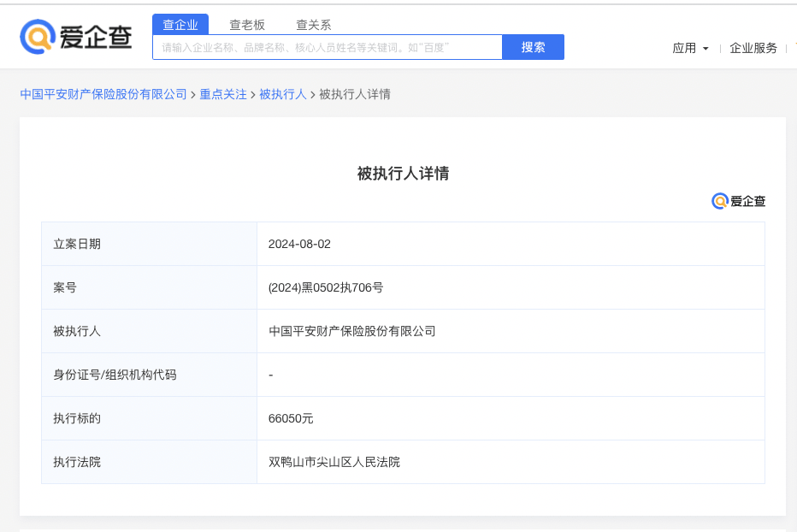Select 中国平安财产保险股份有限公司 in the table

(351, 331)
